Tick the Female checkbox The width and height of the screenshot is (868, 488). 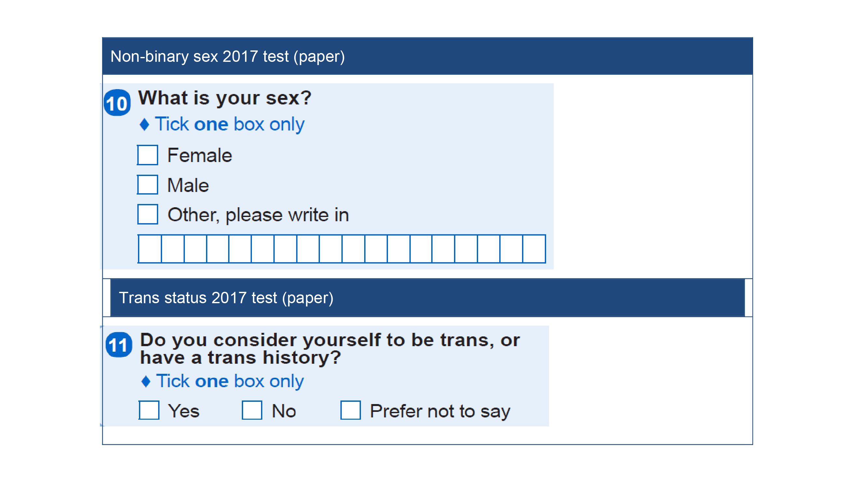pos(147,155)
